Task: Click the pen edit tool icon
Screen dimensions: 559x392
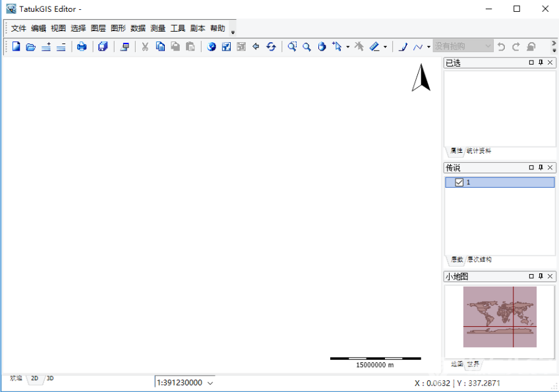Action: point(403,46)
